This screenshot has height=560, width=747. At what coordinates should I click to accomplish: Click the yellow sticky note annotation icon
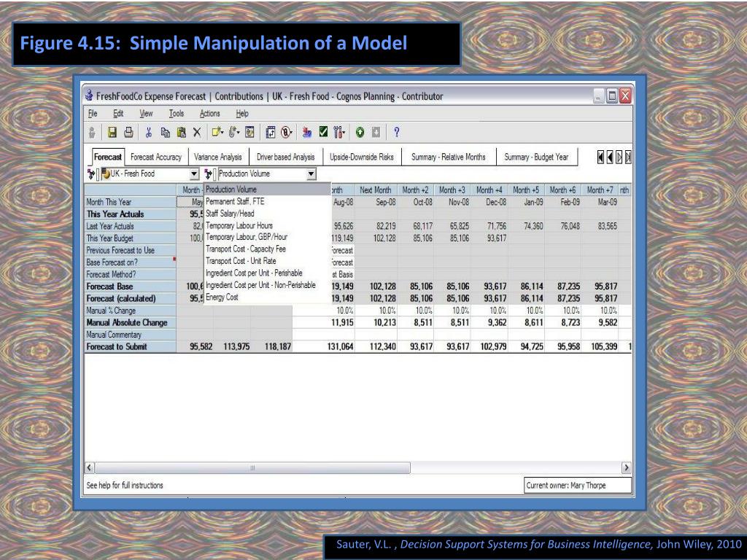click(x=217, y=133)
